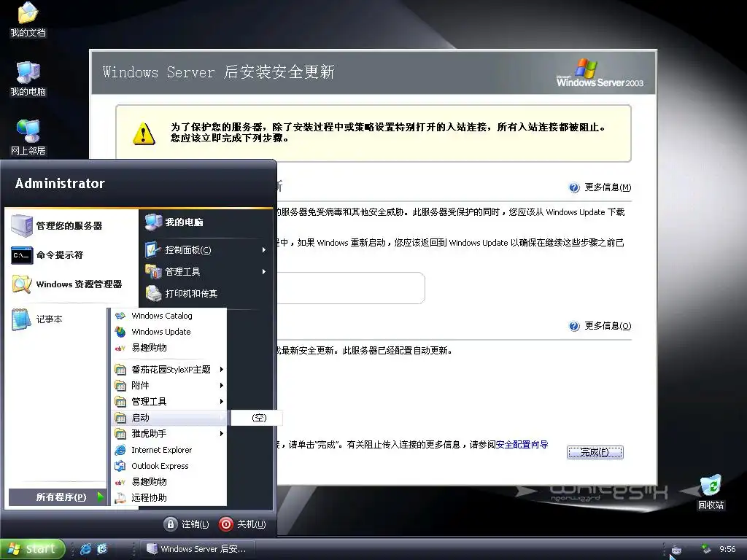
Task: Click Administrator user name header
Action: (60, 183)
